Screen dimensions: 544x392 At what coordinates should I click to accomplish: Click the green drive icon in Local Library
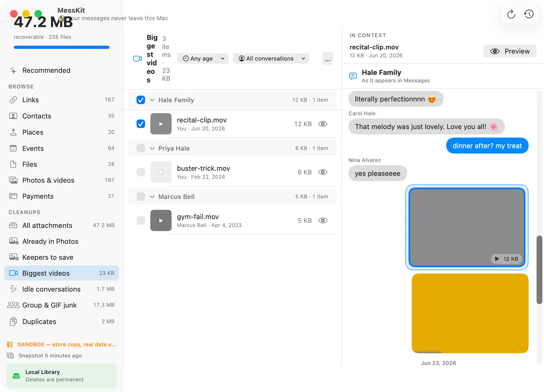16,376
